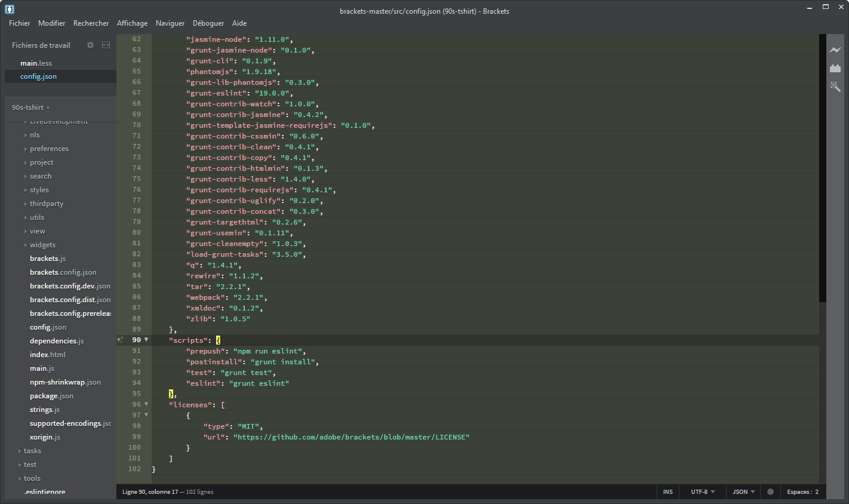The width and height of the screenshot is (849, 504).
Task: Select main.less in working files
Action: point(36,63)
